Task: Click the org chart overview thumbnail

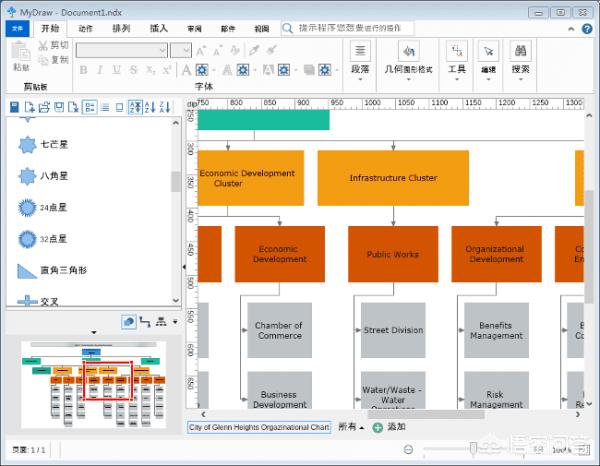Action: point(94,385)
